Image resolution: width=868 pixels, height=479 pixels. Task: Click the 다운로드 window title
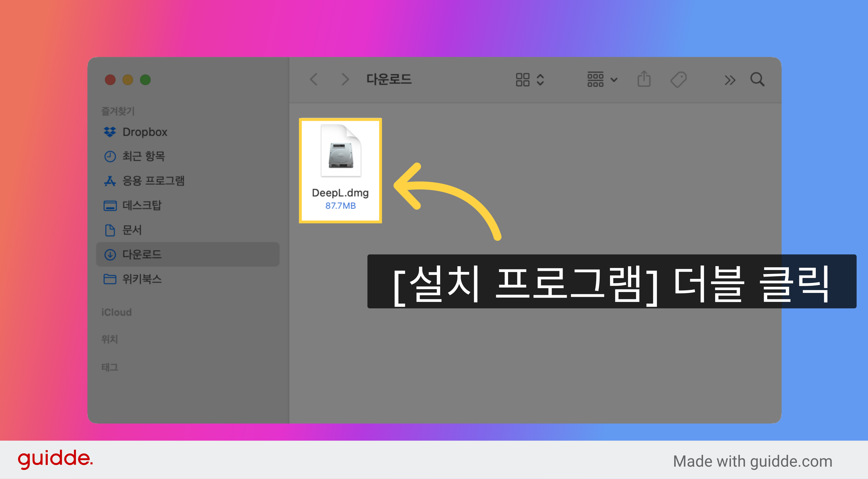point(389,79)
